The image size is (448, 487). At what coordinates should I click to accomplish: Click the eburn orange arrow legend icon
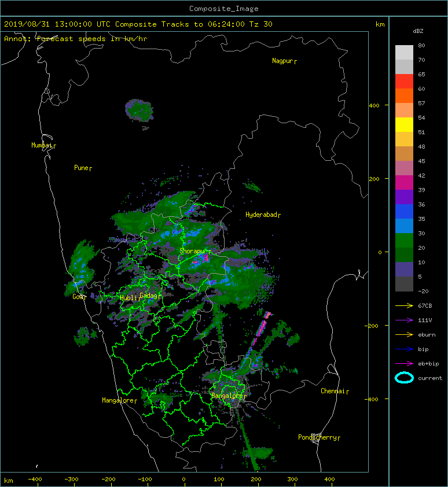404,334
